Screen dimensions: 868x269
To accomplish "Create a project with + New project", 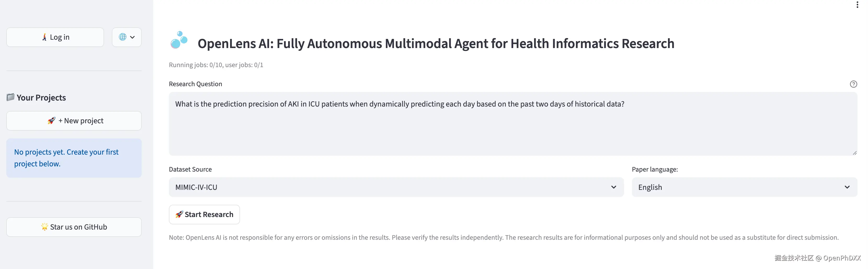I will click(74, 121).
